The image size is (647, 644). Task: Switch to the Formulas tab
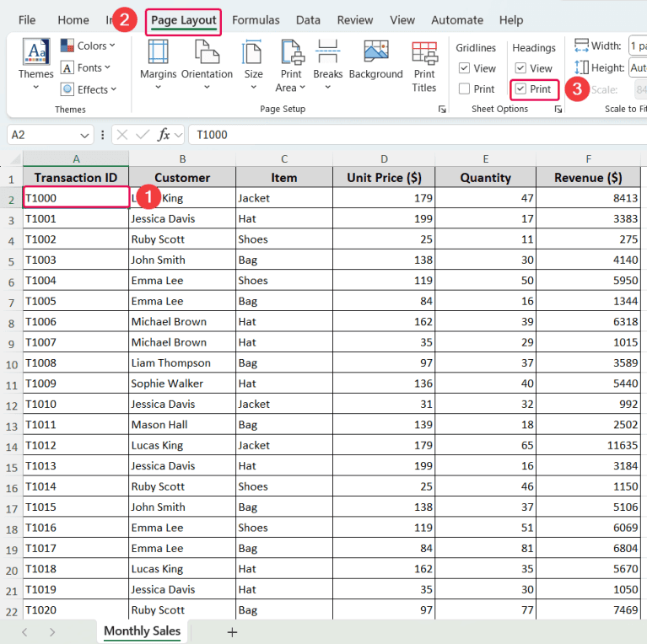pyautogui.click(x=256, y=20)
